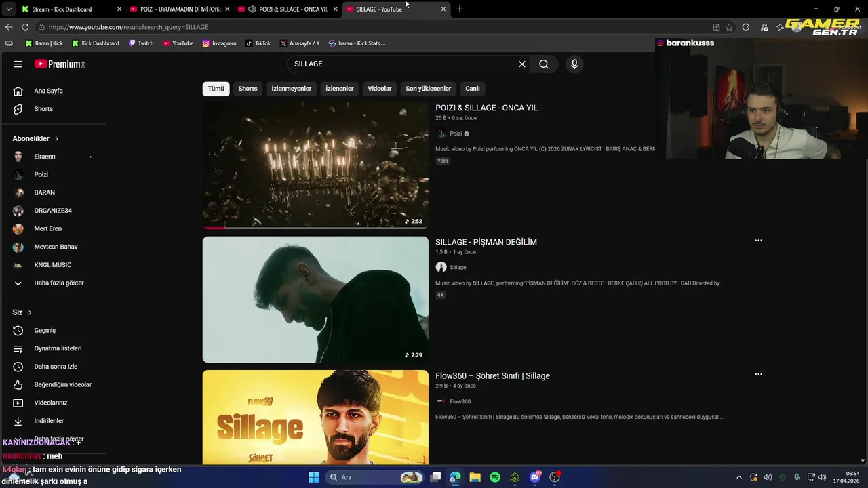The image size is (868, 488).
Task: Select the Shorts filter chip
Action: click(x=248, y=89)
